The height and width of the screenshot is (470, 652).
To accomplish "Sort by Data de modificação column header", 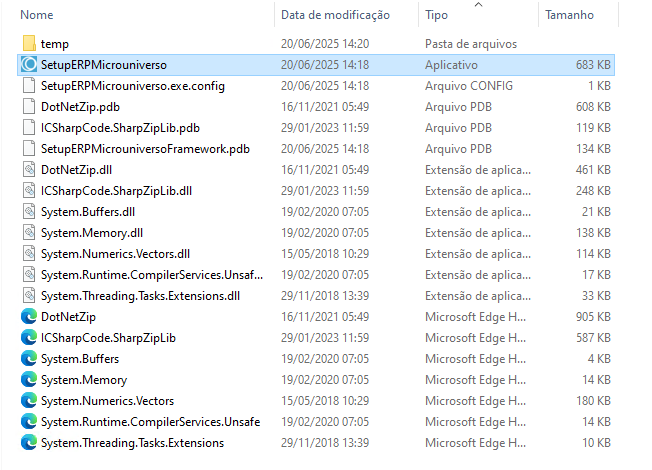I will click(335, 15).
